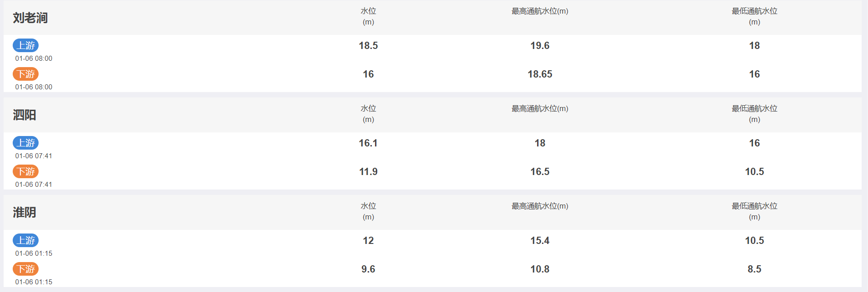
Task: Click 泗阳 upstream water level 16.1
Action: point(368,143)
